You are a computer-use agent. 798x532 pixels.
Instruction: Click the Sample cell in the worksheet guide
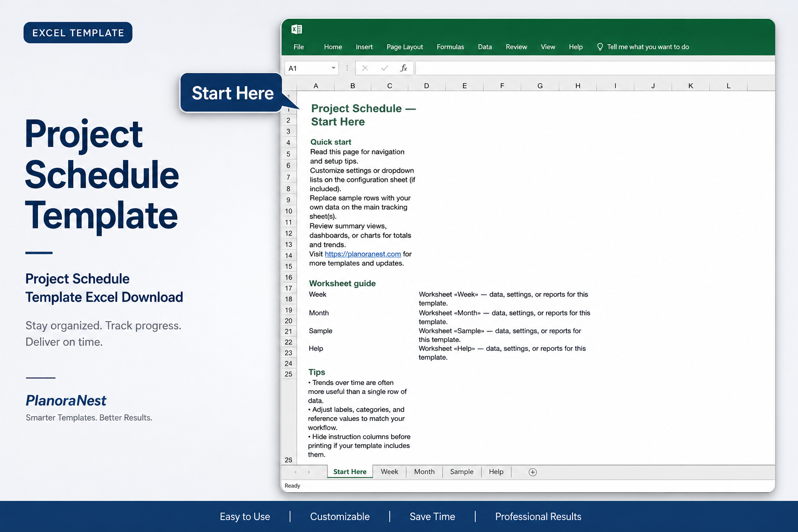pos(321,330)
